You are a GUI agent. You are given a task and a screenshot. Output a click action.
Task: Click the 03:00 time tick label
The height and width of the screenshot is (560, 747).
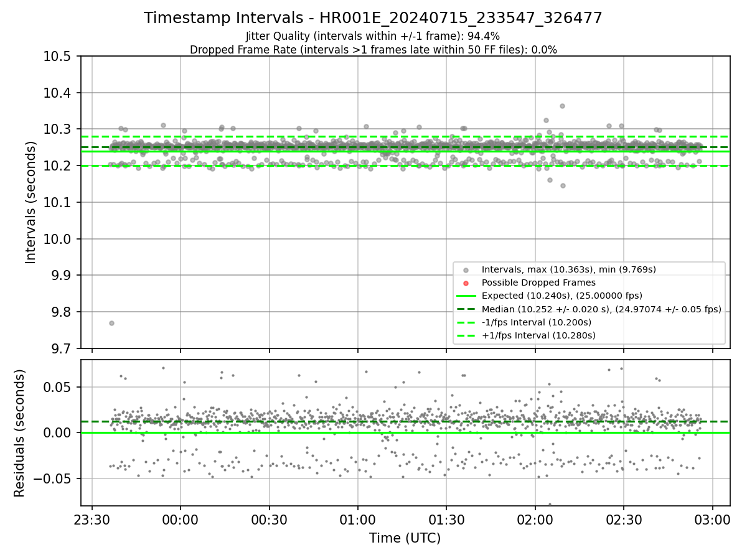(713, 519)
